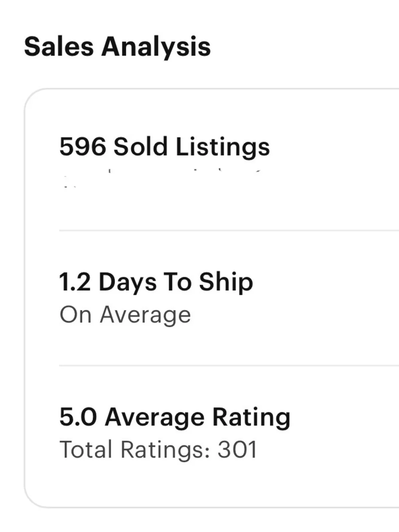This screenshot has height=532, width=399.
Task: Click the number 596
Action: [83, 146]
